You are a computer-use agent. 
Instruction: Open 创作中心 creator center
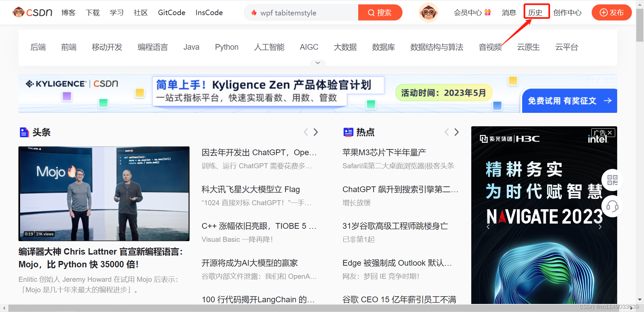pyautogui.click(x=568, y=12)
